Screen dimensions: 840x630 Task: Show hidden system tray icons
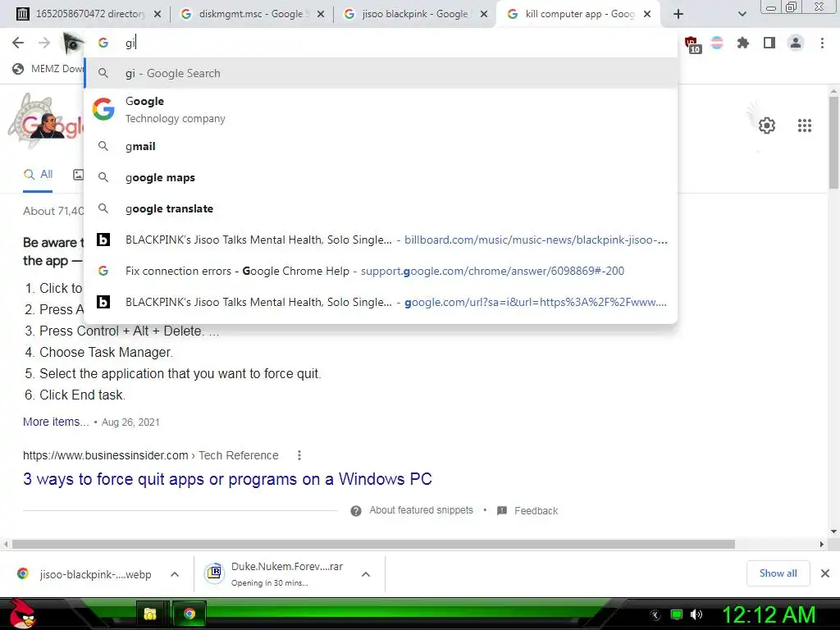655,615
